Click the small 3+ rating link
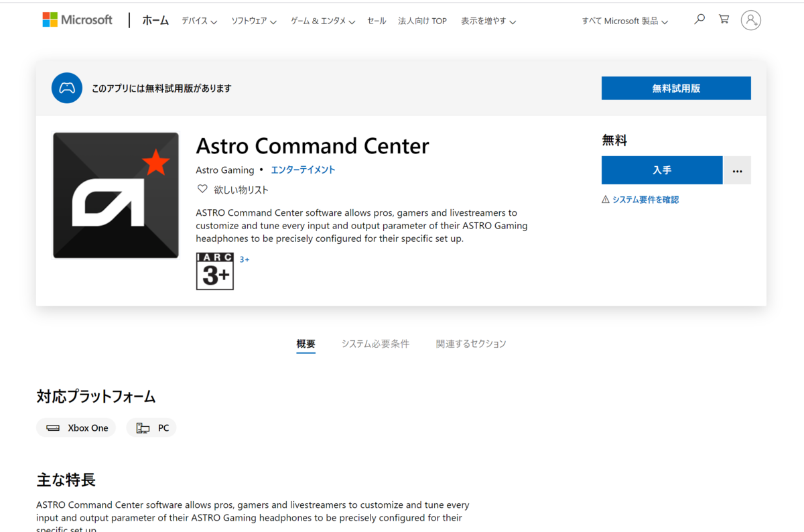Image resolution: width=804 pixels, height=532 pixels. click(245, 259)
